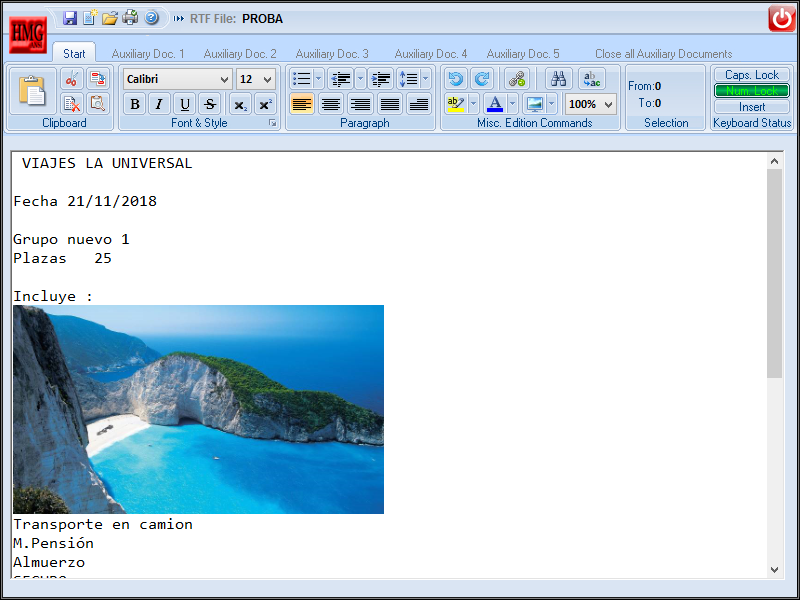Click the last alignment icon in Paragraph
Image resolution: width=800 pixels, height=600 pixels.
click(419, 104)
